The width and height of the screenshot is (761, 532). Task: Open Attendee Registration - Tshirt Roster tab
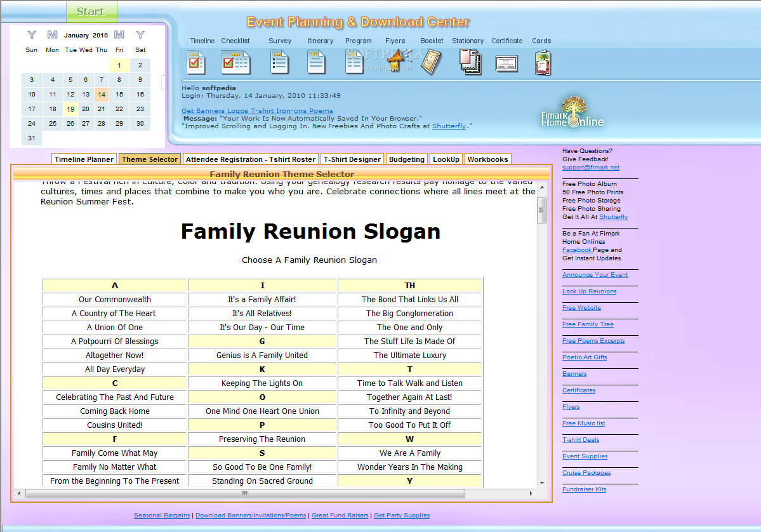[x=251, y=159]
